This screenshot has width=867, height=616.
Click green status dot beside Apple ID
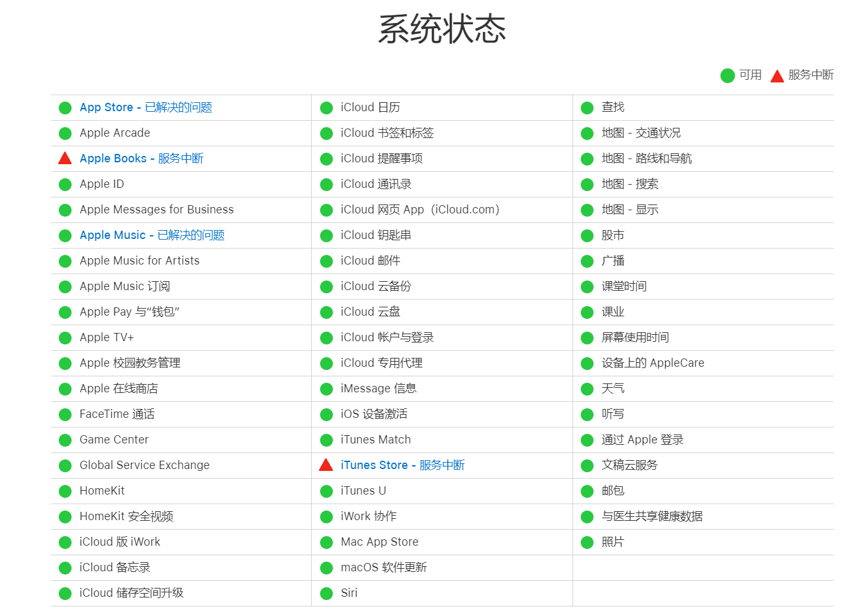tap(65, 185)
